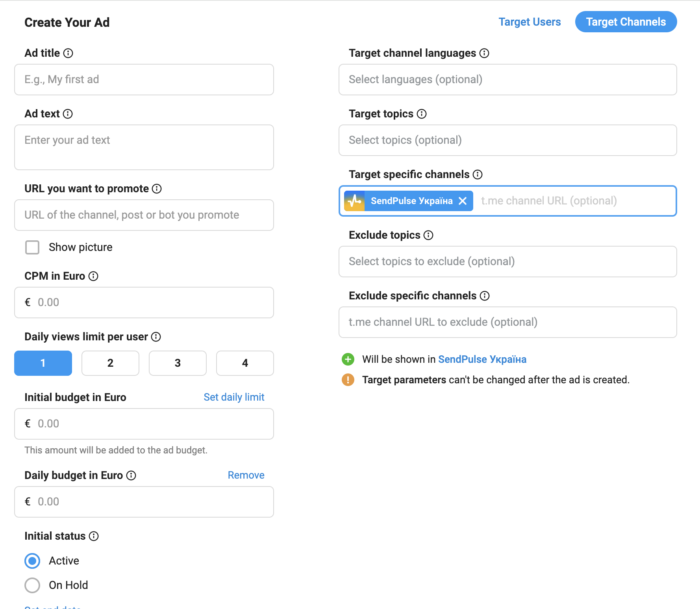700x609 pixels.
Task: Click the CPM in Euro amount field
Action: point(144,303)
